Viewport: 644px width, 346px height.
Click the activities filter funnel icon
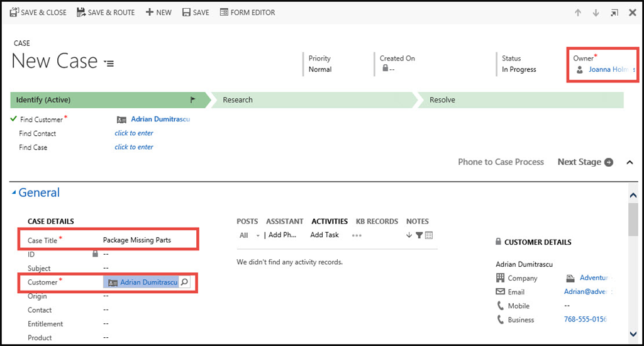[x=419, y=235]
